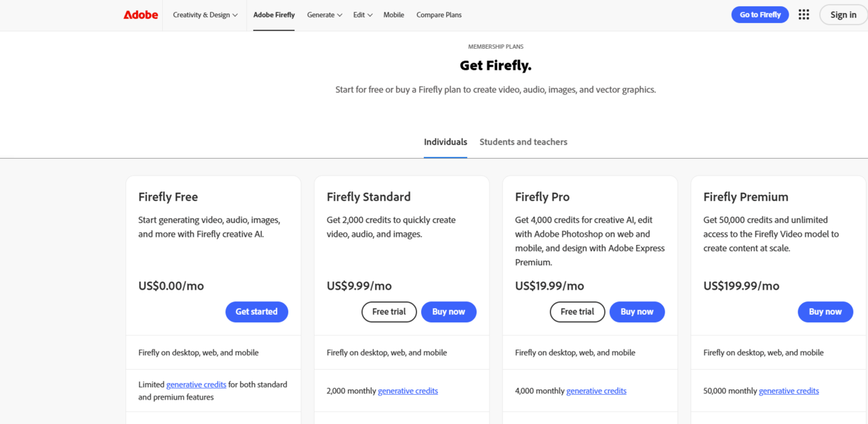Open generative credits link in Free plan
The image size is (868, 424).
click(x=196, y=385)
